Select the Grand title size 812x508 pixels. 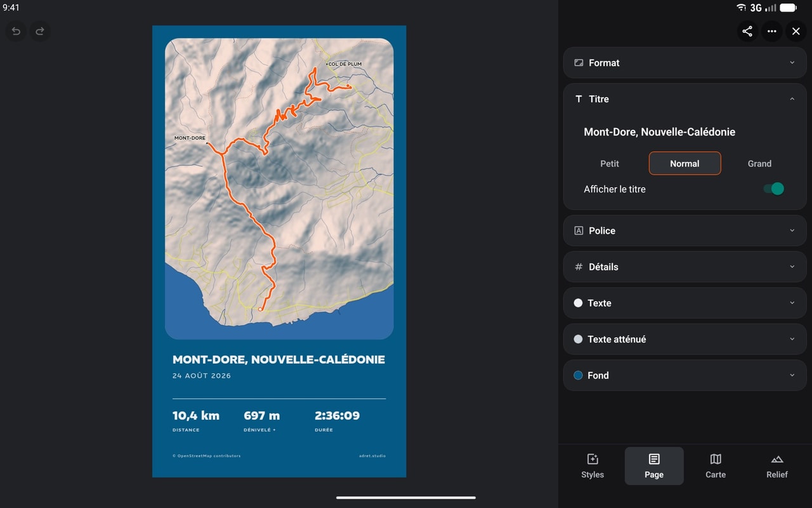click(759, 163)
